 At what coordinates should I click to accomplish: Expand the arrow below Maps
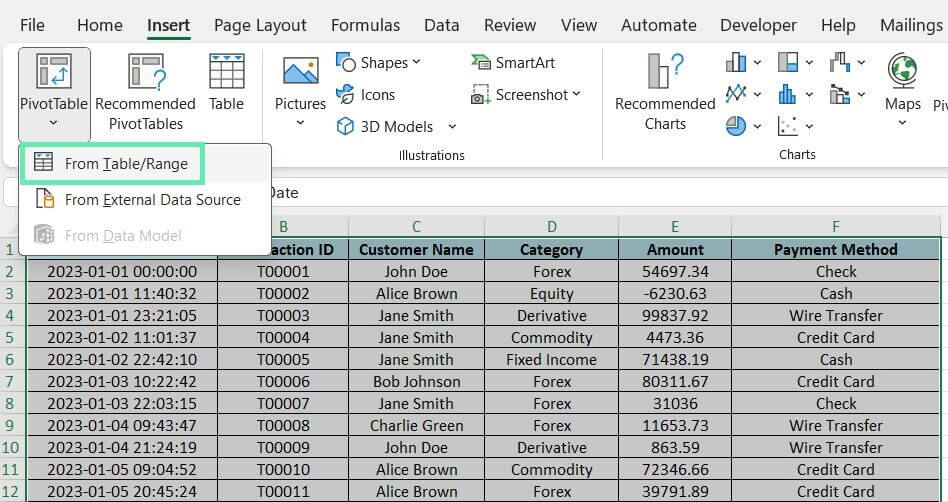(902, 123)
